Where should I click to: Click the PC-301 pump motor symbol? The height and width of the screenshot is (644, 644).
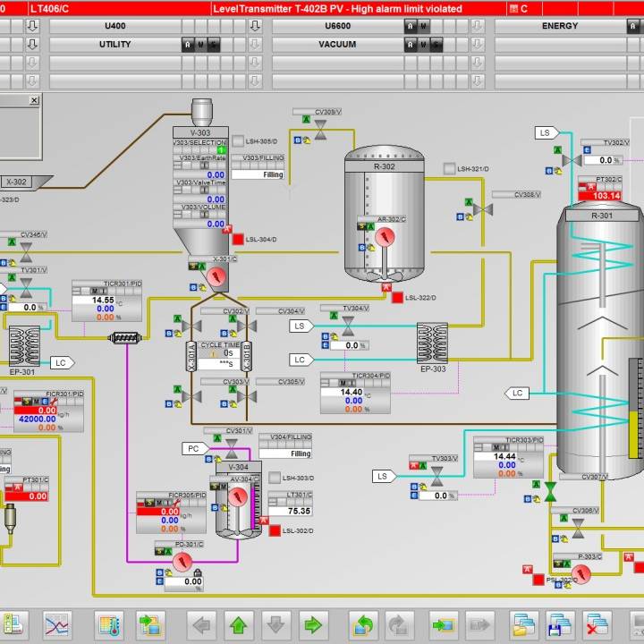[183, 561]
